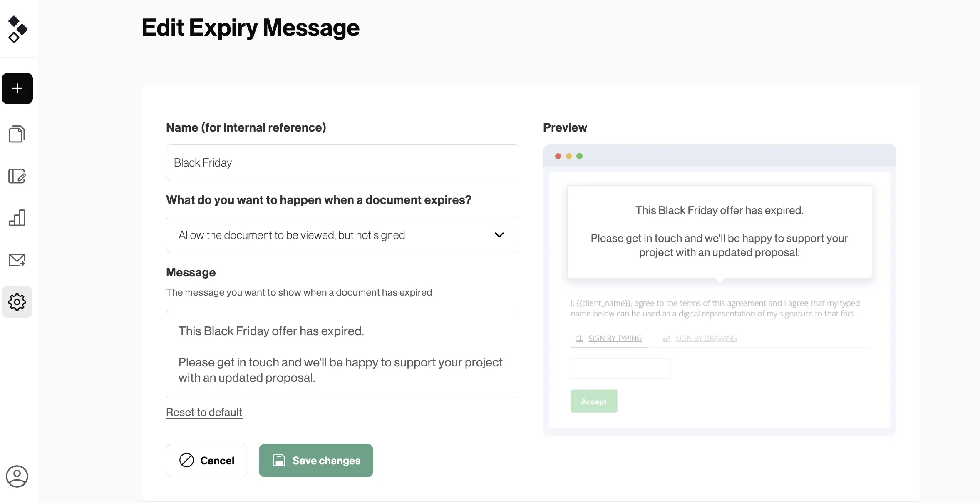Click Reset to default link

[203, 412]
